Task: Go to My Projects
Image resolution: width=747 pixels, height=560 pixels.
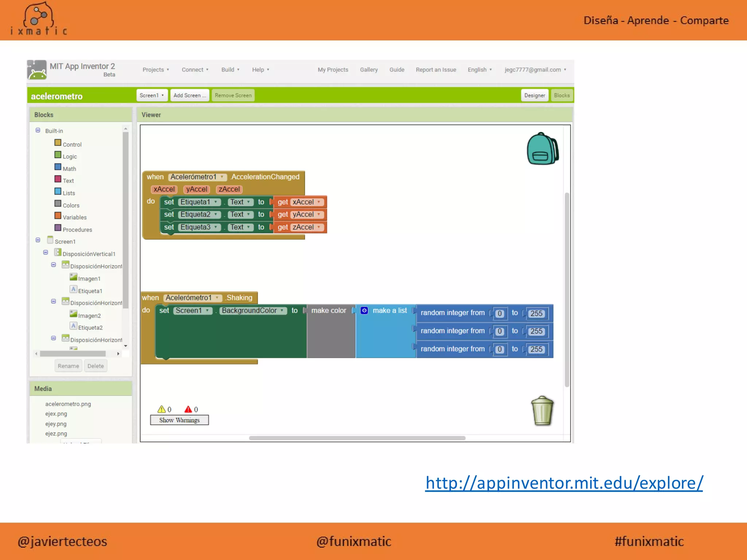Action: tap(333, 70)
